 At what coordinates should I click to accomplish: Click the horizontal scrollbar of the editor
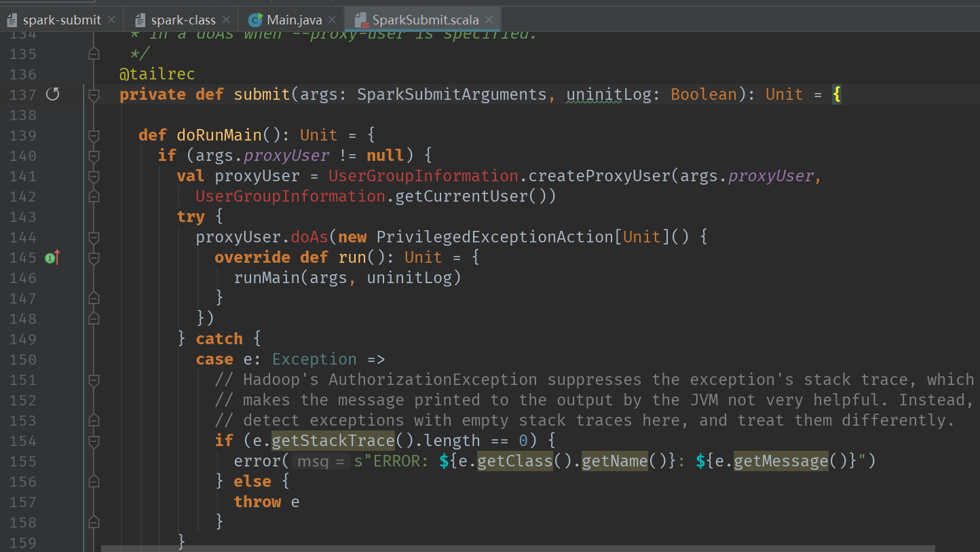[518, 548]
